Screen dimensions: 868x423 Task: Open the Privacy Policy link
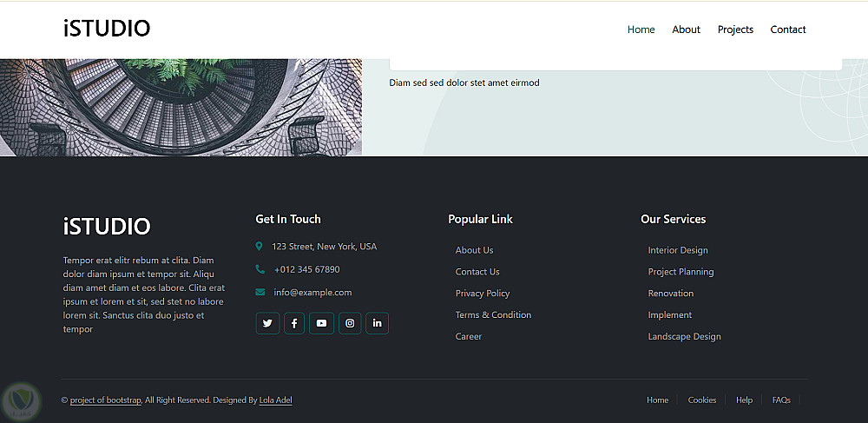pyautogui.click(x=482, y=294)
